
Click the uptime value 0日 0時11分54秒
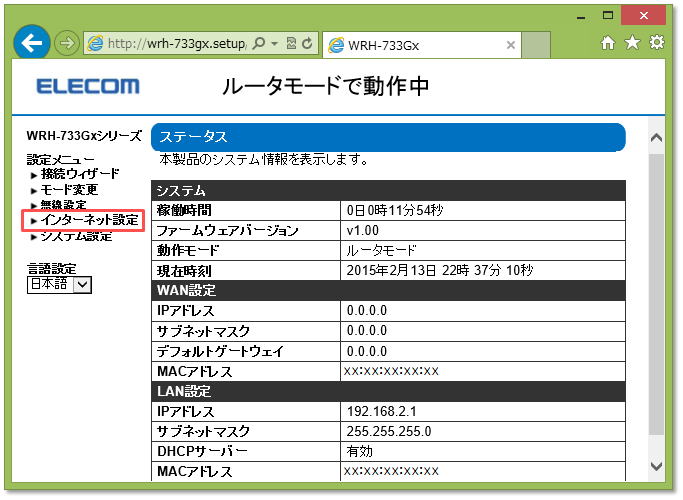pyautogui.click(x=395, y=210)
